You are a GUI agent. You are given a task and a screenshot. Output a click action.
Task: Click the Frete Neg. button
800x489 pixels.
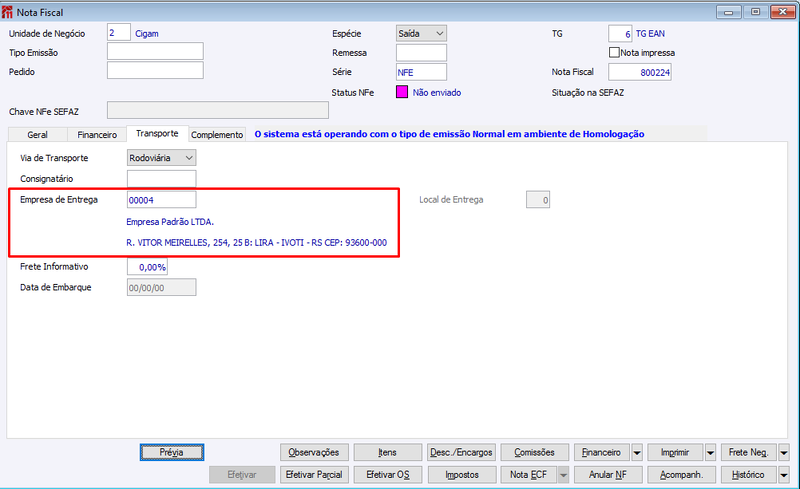[x=748, y=452]
